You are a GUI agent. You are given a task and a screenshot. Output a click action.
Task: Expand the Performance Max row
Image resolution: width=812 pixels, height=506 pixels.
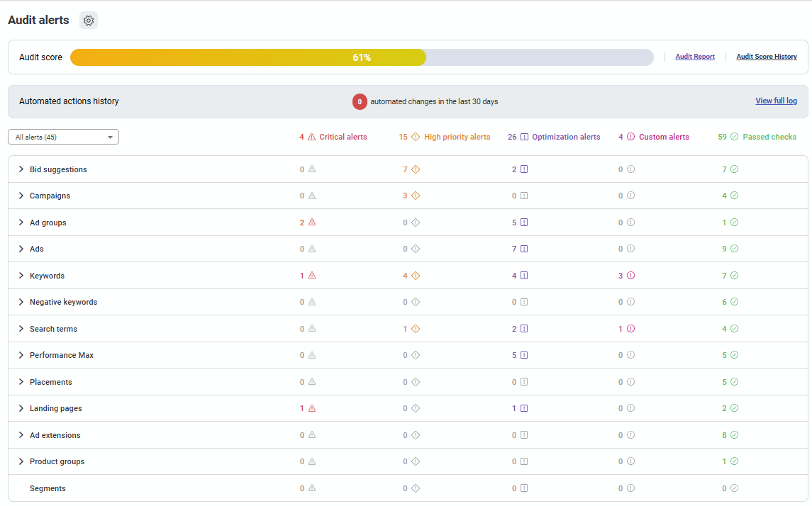[x=21, y=354]
